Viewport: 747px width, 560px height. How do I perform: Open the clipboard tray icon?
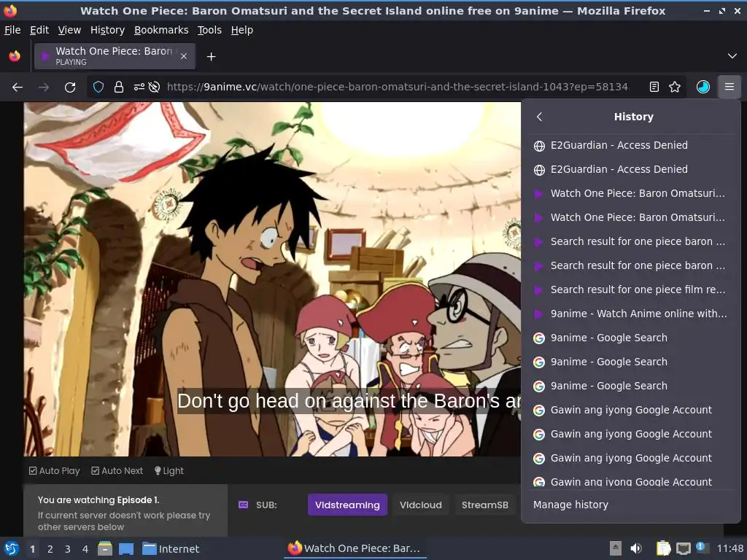(x=663, y=548)
